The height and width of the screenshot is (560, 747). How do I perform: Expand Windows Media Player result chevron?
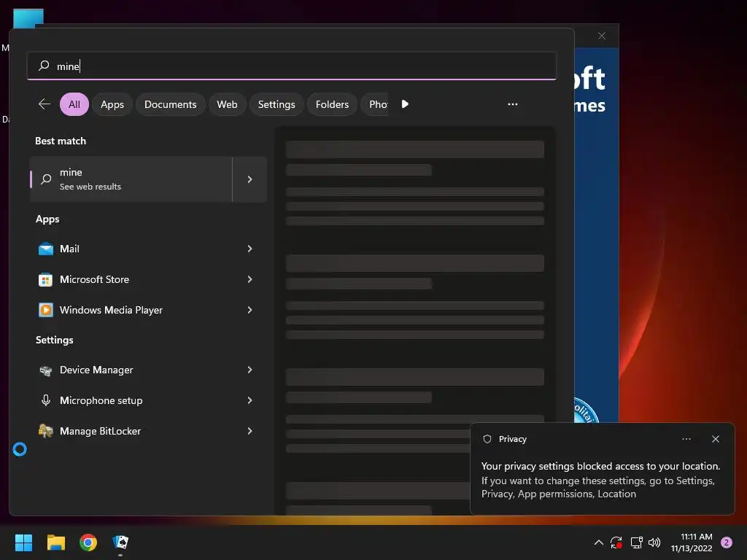(249, 310)
